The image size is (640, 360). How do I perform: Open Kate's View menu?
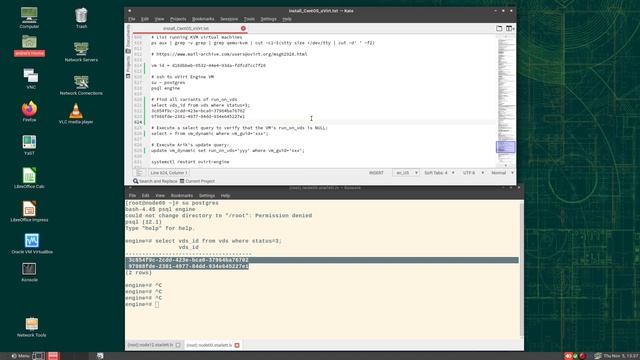tap(159, 19)
